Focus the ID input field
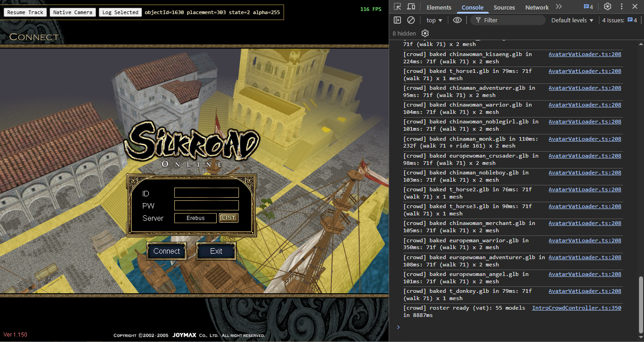This screenshot has width=644, height=342. tap(207, 193)
